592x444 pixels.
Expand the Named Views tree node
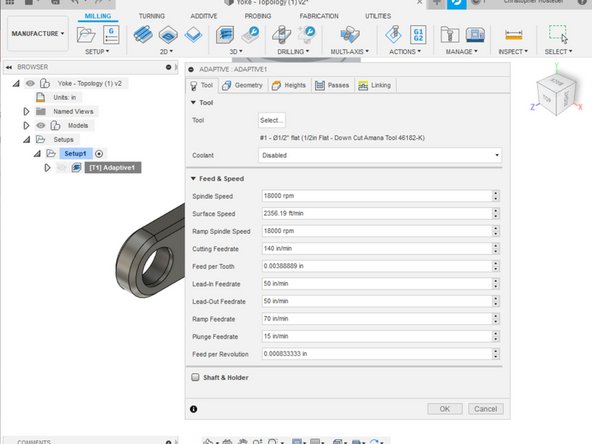coord(26,111)
